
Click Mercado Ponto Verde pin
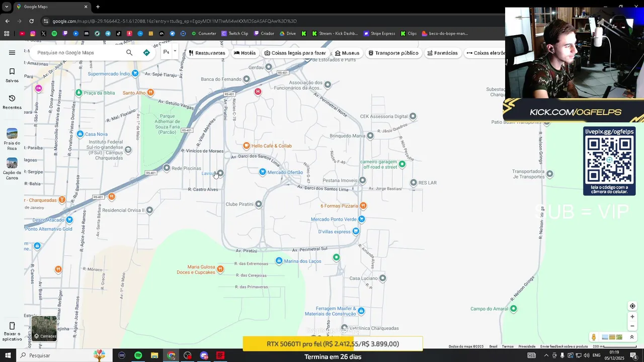click(x=361, y=219)
